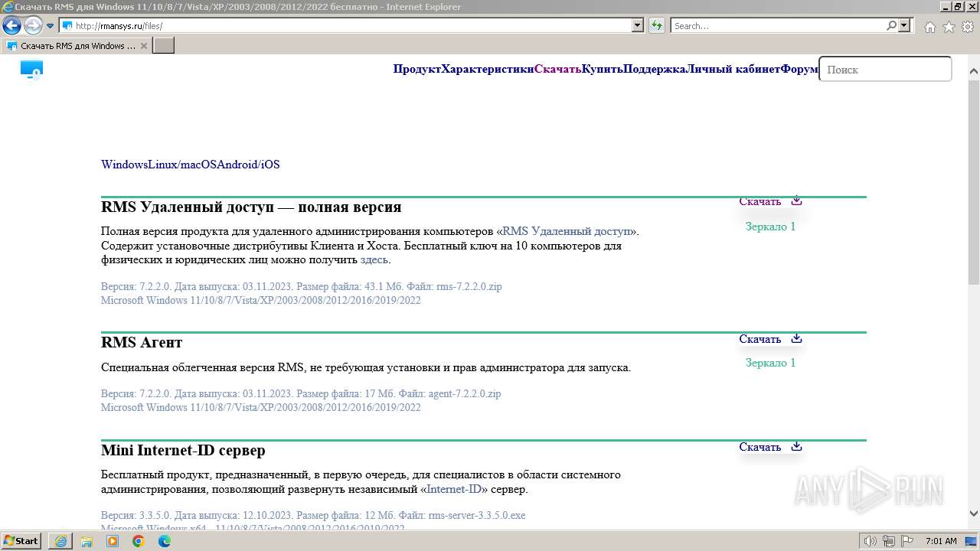Open the Скачать navigation menu item

pyautogui.click(x=557, y=69)
